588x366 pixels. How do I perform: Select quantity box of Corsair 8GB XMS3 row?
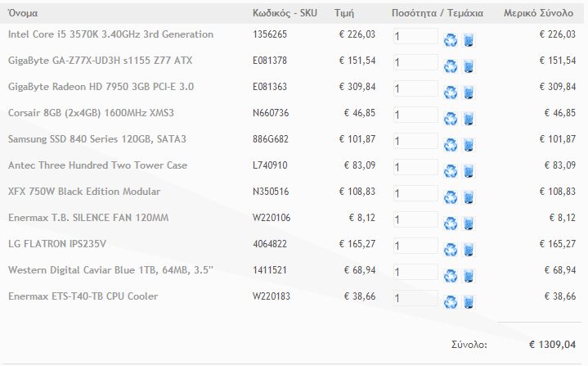coord(415,115)
